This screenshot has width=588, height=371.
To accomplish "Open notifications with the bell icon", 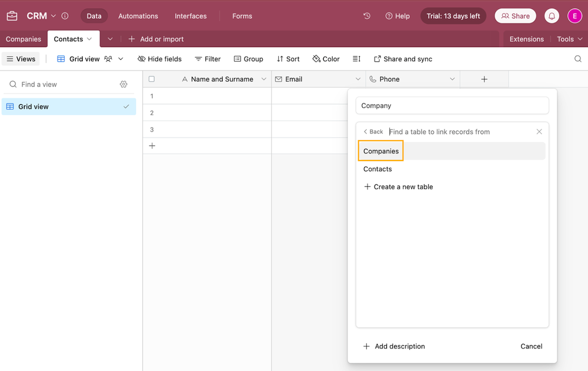I will pyautogui.click(x=552, y=16).
